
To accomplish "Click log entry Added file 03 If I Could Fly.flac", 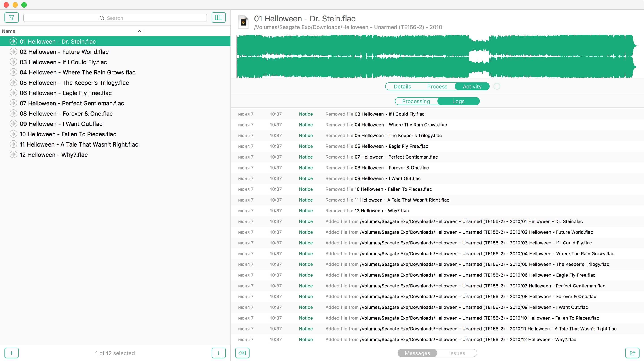I will 437,243.
